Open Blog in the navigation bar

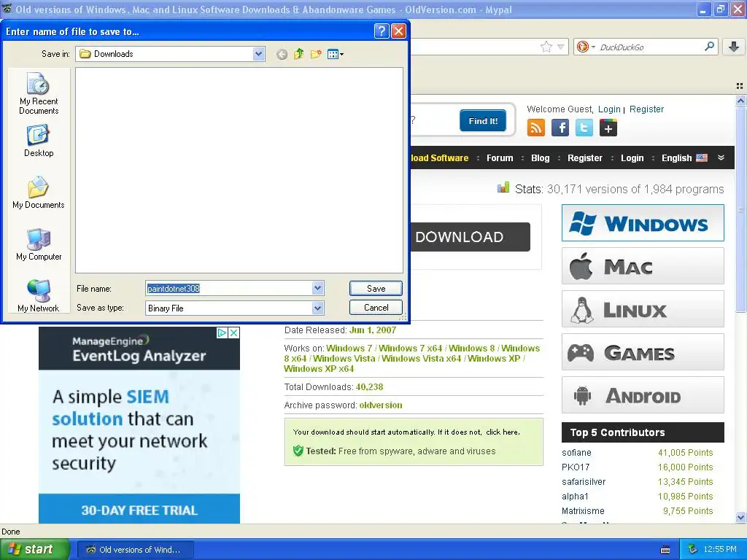click(x=541, y=158)
